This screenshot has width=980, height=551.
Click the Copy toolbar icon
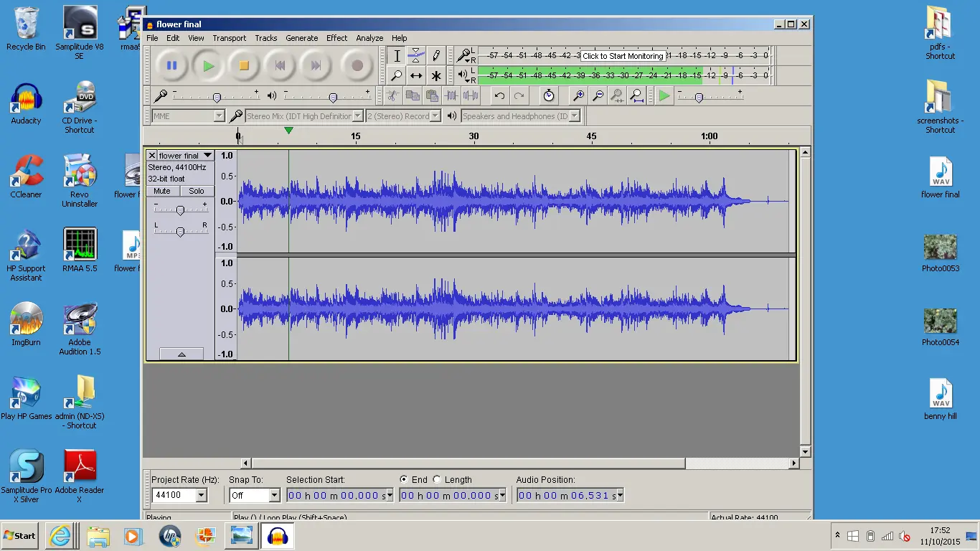[413, 96]
